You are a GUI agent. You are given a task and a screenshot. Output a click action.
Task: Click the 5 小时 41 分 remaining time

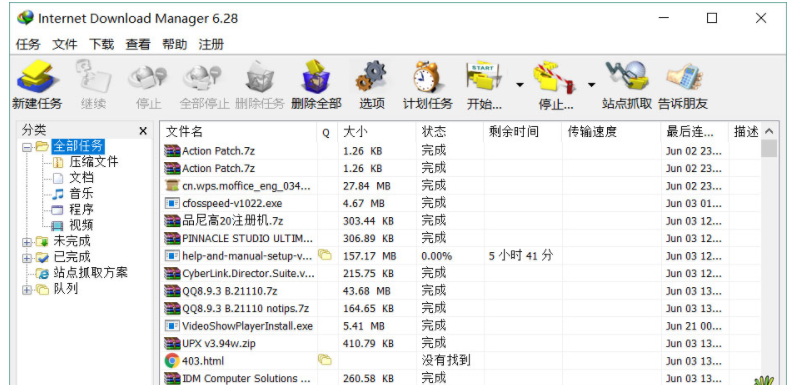521,256
